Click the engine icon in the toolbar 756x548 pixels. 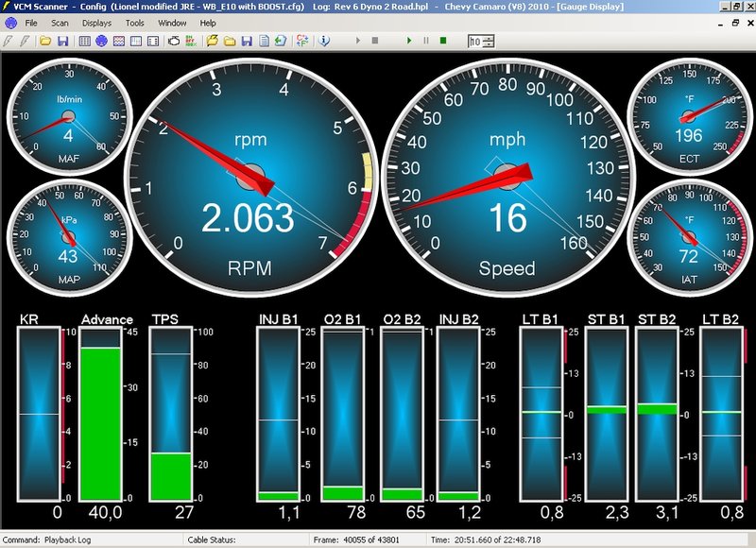pyautogui.click(x=174, y=42)
